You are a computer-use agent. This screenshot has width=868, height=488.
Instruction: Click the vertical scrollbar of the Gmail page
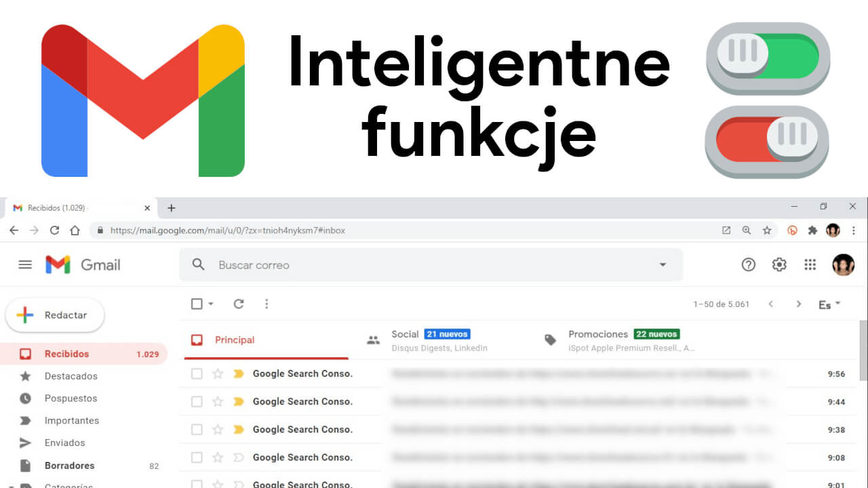point(863,350)
